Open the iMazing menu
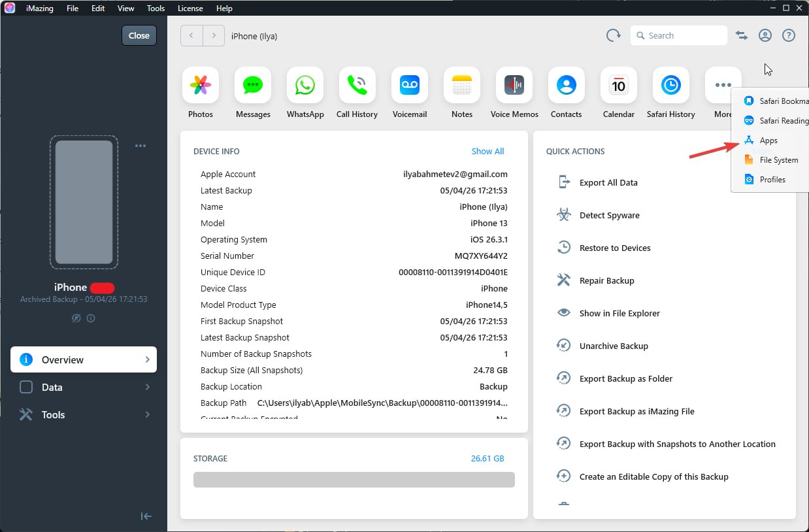Image resolution: width=809 pixels, height=532 pixels. point(40,8)
